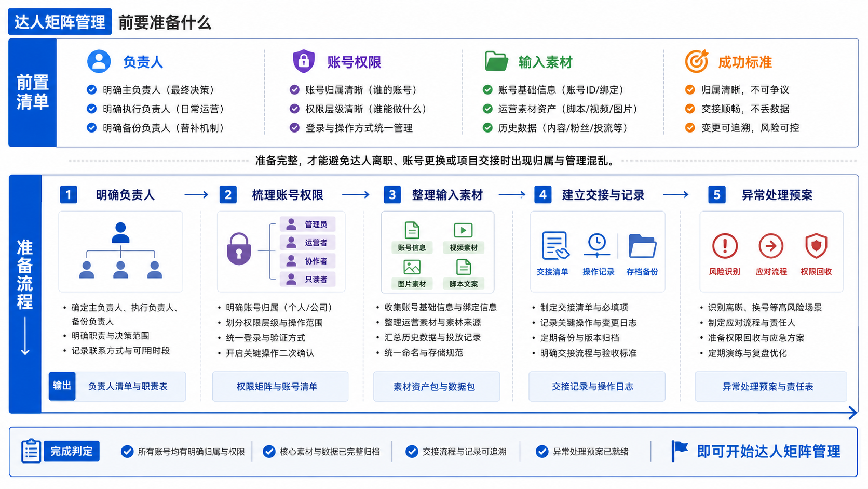Image resolution: width=868 pixels, height=489 pixels.
Task: Click the purple shield lock icon beside 账号权限
Action: point(304,61)
